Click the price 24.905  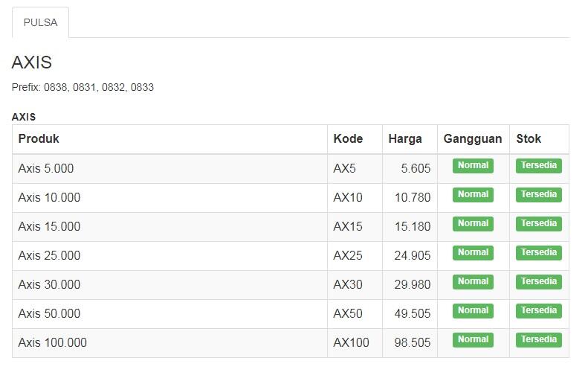[413, 256]
